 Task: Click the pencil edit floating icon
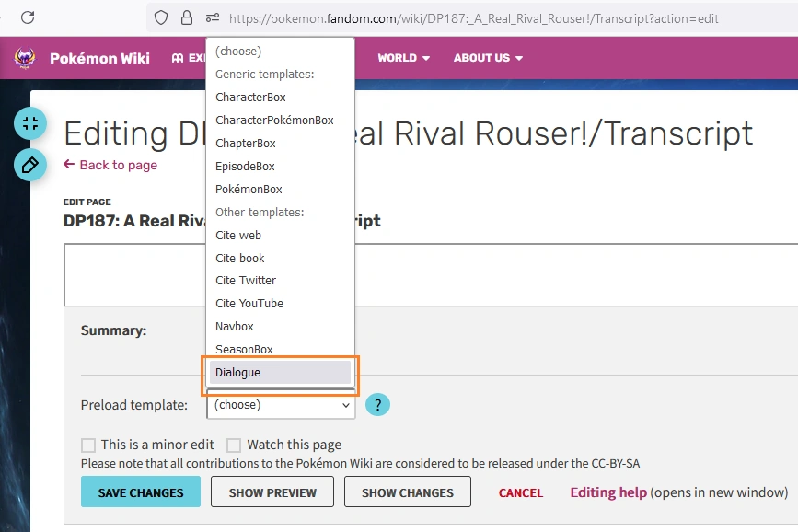pos(30,165)
